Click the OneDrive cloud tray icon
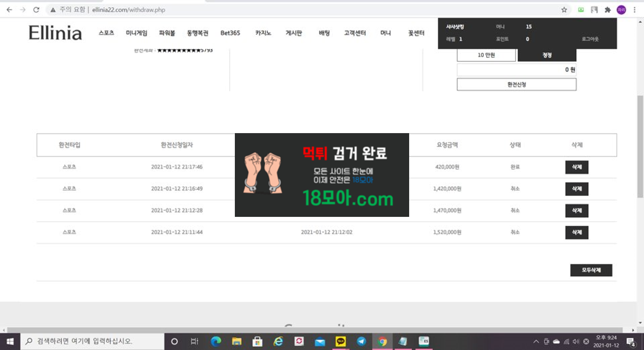This screenshot has width=644, height=350. 556,342
